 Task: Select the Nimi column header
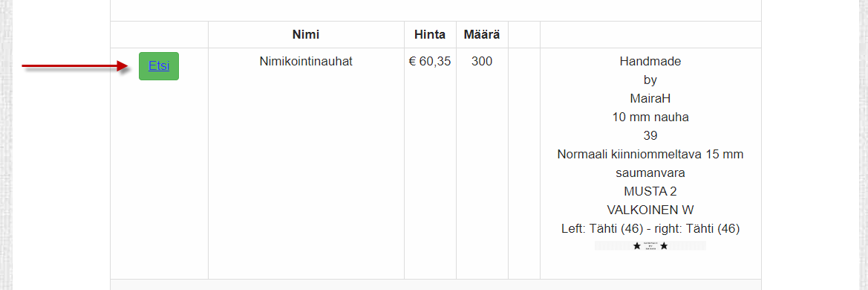tap(306, 34)
